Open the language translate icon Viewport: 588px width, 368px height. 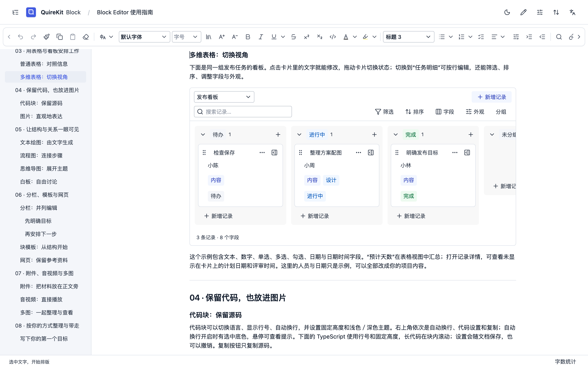572,12
